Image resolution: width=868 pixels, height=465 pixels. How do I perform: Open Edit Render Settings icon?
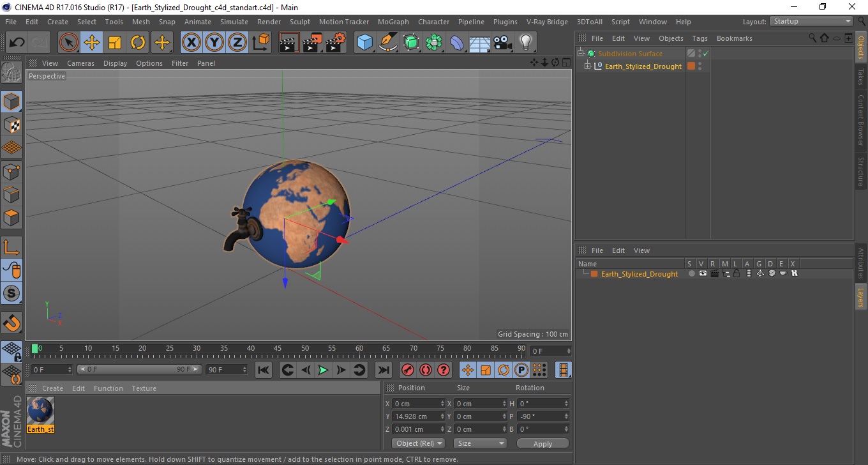click(x=336, y=43)
